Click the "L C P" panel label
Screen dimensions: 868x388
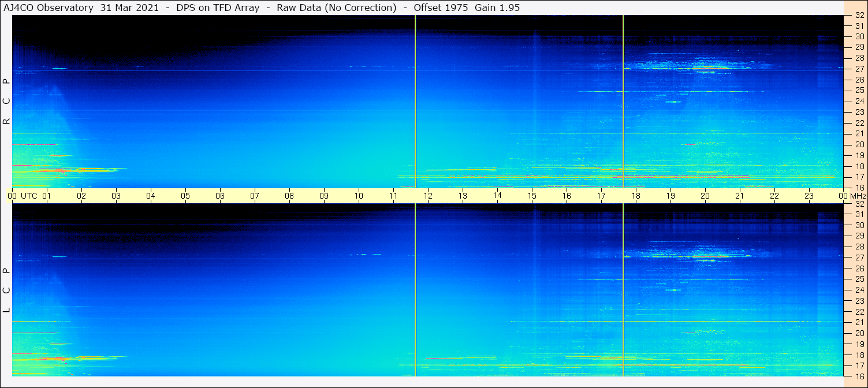(x=6, y=291)
